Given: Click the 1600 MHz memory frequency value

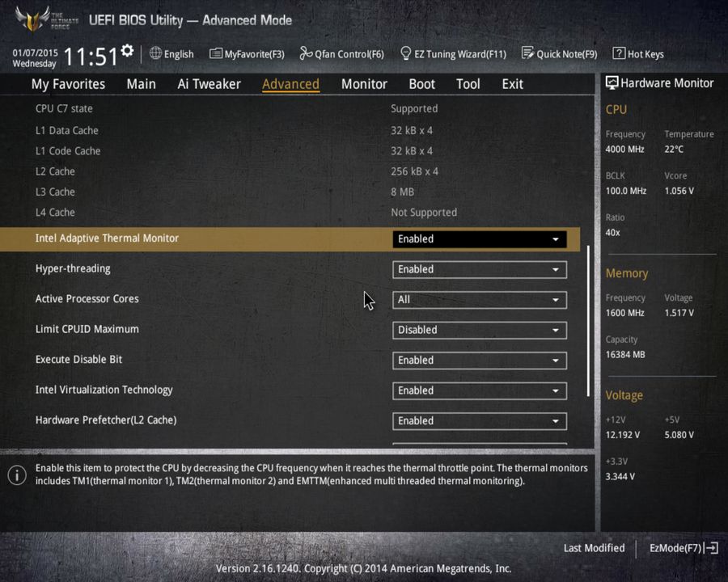Looking at the screenshot, I should [x=625, y=313].
